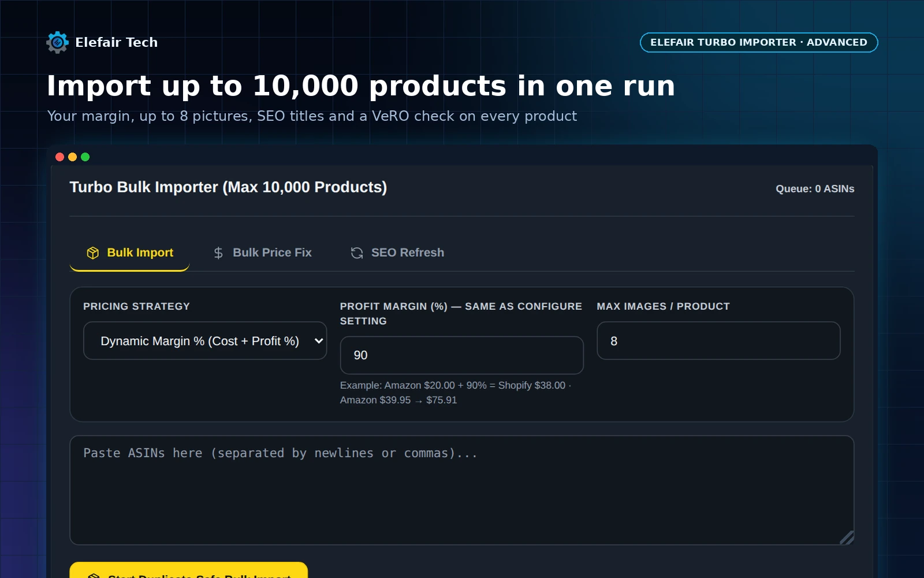This screenshot has height=578, width=924.
Task: Focus the Max Images per Product field
Action: click(718, 341)
